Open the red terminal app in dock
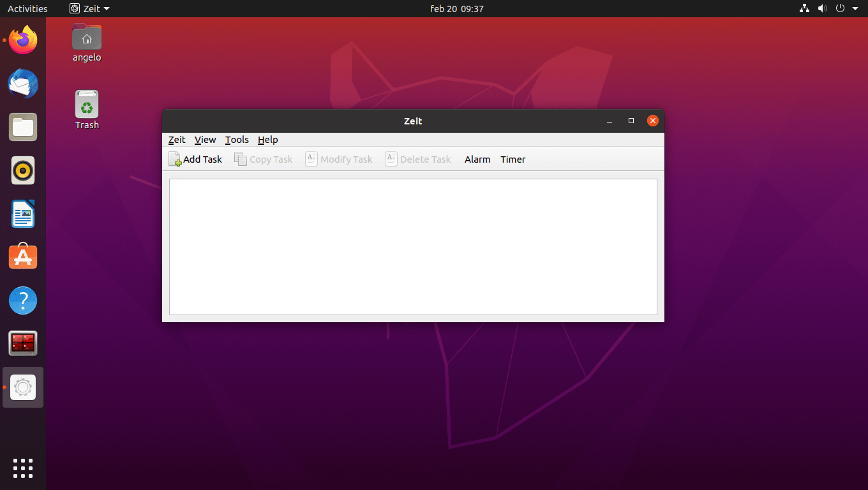This screenshot has width=868, height=490. pos(23,344)
